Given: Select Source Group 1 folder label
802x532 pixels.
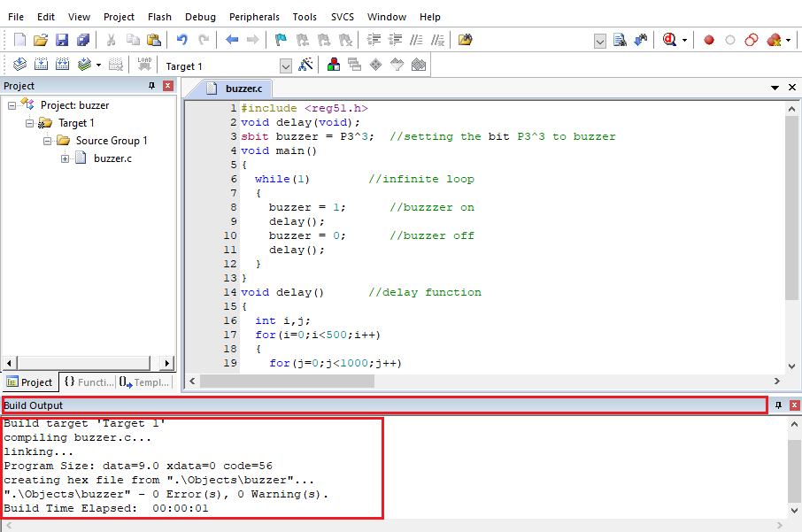Looking at the screenshot, I should (112, 141).
